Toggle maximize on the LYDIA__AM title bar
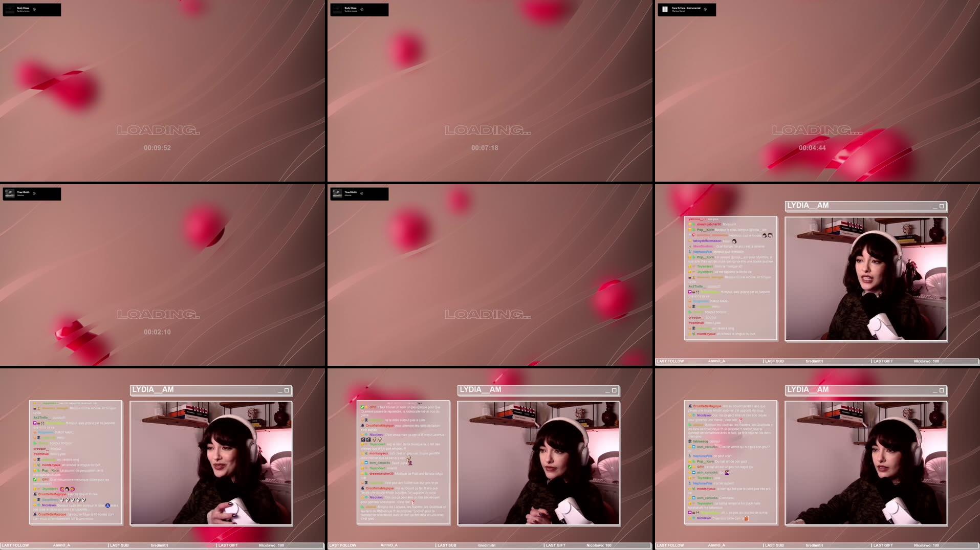The image size is (980, 550). tap(942, 206)
